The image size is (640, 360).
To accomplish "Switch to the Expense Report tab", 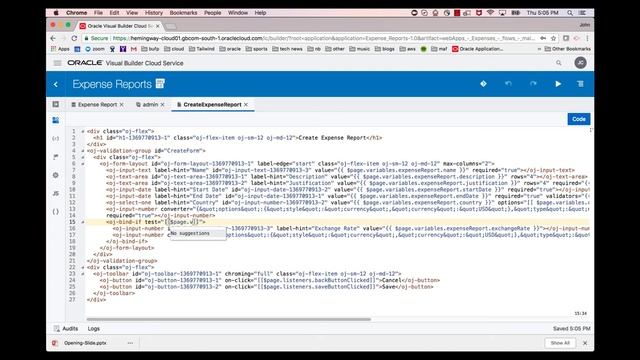I will pos(97,105).
